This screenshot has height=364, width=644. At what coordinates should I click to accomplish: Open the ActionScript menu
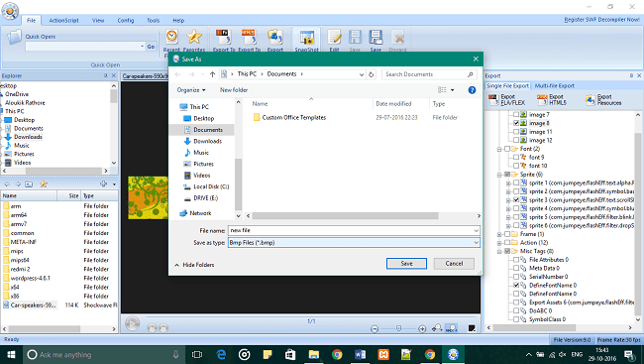pyautogui.click(x=63, y=20)
